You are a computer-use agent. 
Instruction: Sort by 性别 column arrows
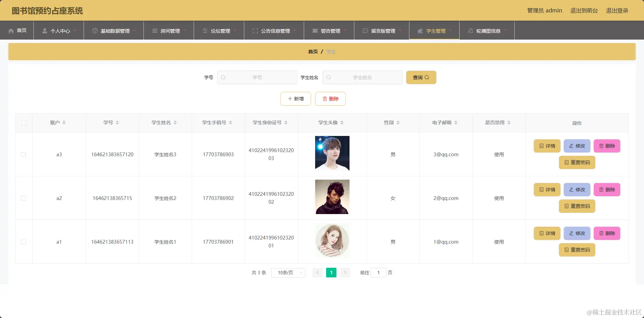[x=398, y=123]
